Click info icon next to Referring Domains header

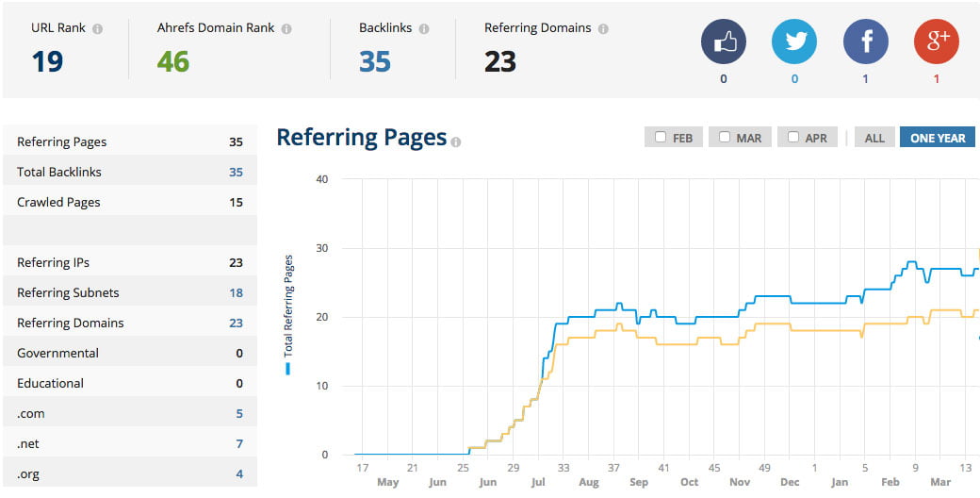click(x=603, y=29)
